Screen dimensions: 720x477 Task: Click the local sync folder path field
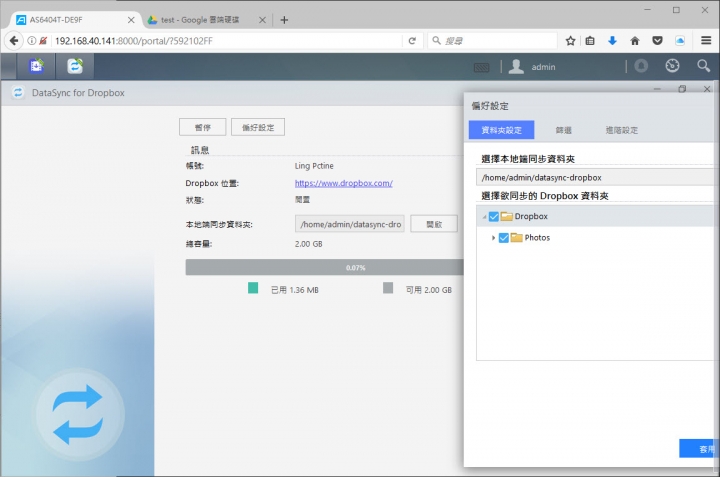click(x=349, y=224)
